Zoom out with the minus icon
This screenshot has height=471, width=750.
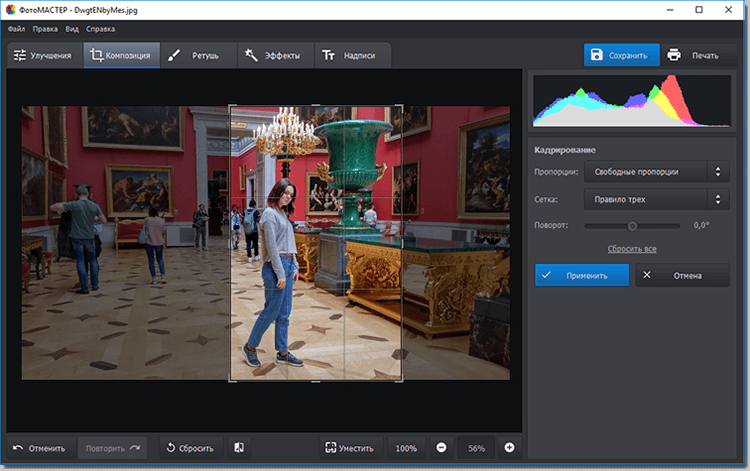[x=441, y=448]
